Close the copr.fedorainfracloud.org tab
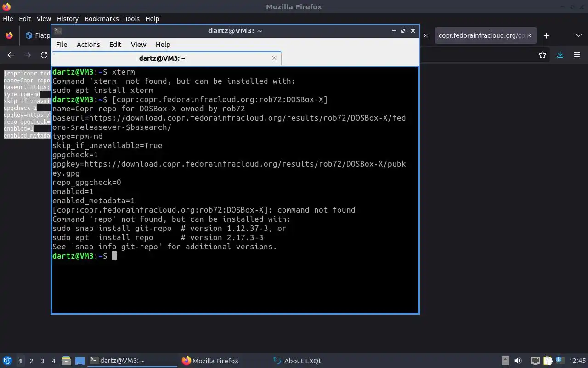588x368 pixels. [529, 35]
